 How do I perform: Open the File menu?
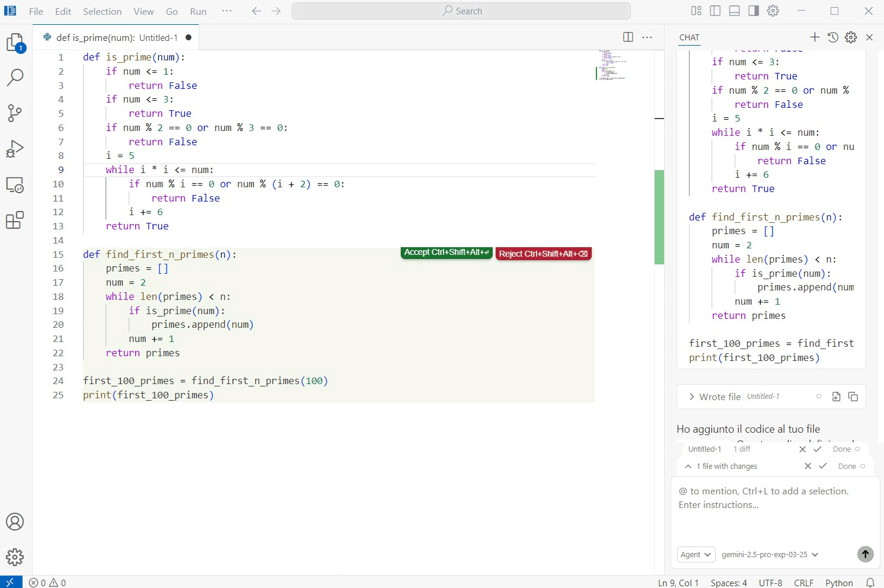click(36, 11)
